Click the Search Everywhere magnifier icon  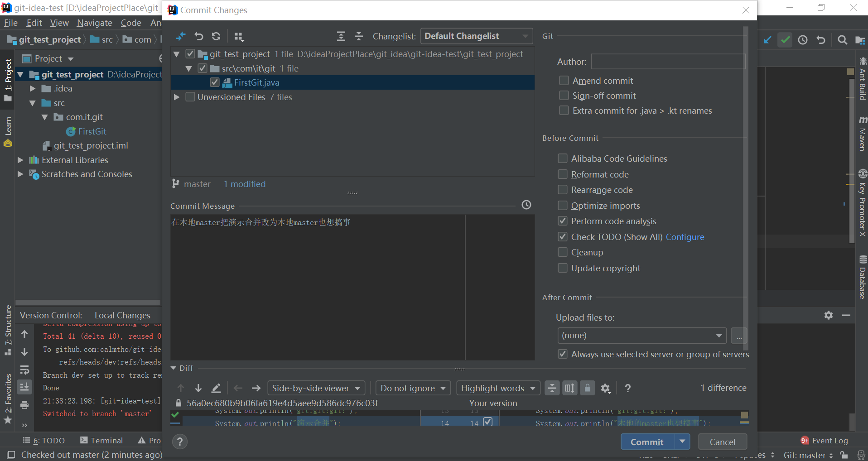coord(842,40)
